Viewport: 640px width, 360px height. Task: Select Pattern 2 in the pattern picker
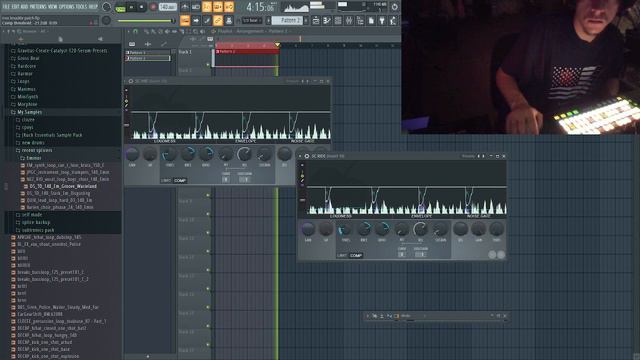tap(147, 58)
